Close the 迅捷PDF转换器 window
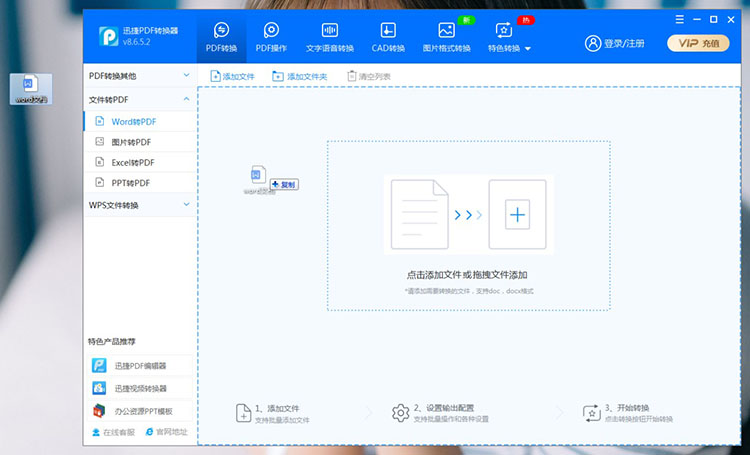This screenshot has width=750, height=455. click(x=731, y=20)
